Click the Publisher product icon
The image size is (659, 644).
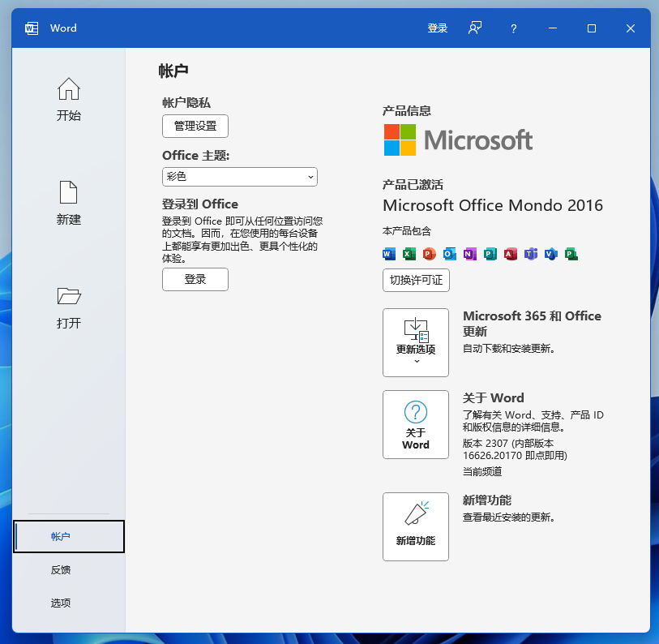coord(490,254)
